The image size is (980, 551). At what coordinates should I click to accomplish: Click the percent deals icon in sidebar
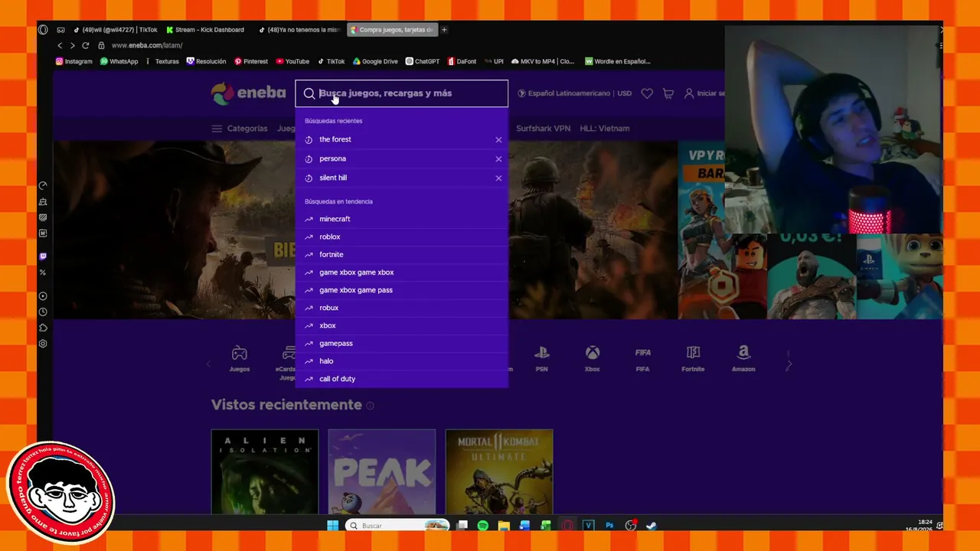pyautogui.click(x=43, y=272)
